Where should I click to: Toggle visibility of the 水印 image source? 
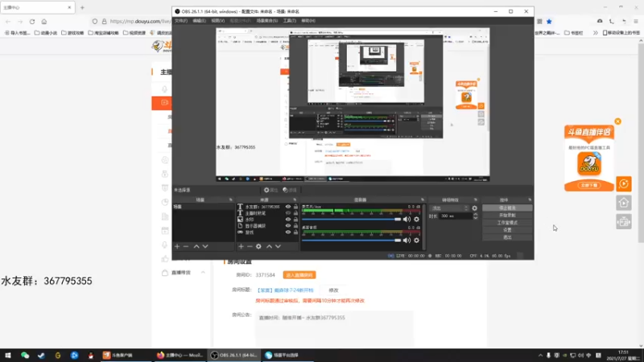[288, 220]
